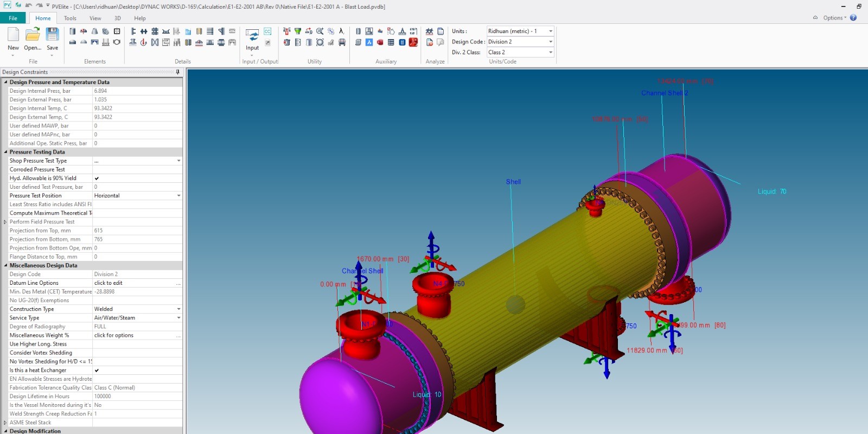The width and height of the screenshot is (868, 434).
Task: Click the Options button at top right
Action: 833,18
